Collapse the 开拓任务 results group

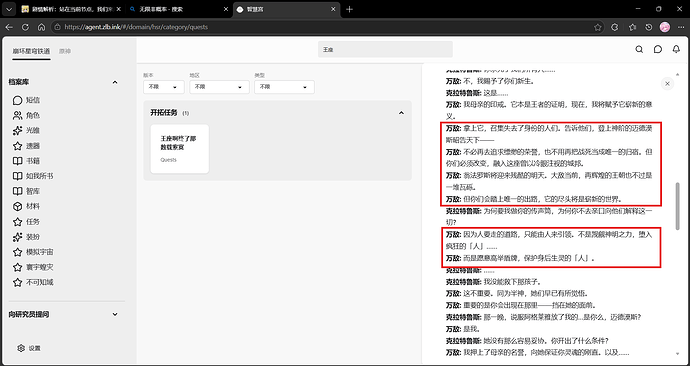click(x=401, y=113)
